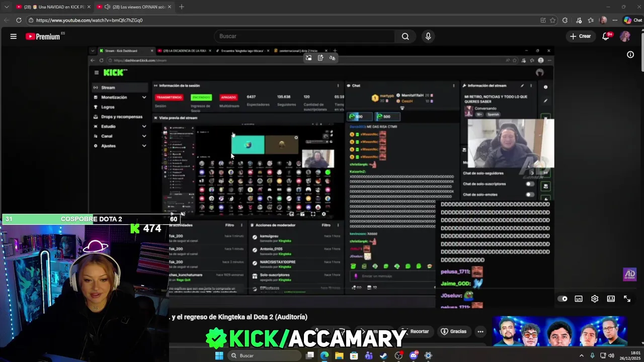The height and width of the screenshot is (362, 644).
Task: Click the Crear button
Action: [580, 36]
